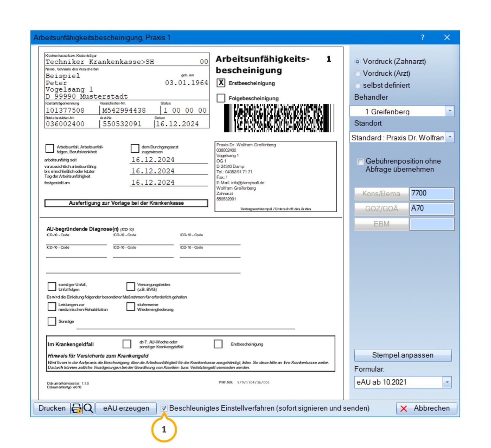Click the barcode on the form
The image size is (491, 448).
coord(279,118)
